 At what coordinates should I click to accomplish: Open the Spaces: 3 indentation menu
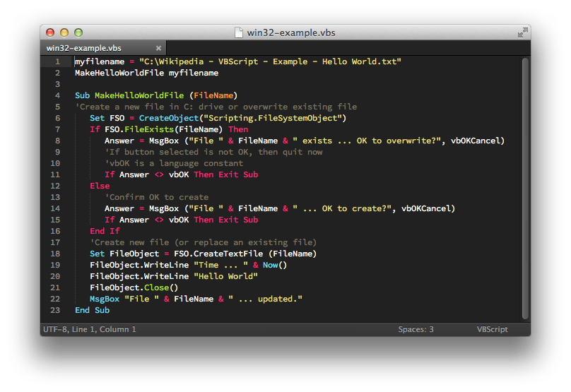(x=416, y=329)
